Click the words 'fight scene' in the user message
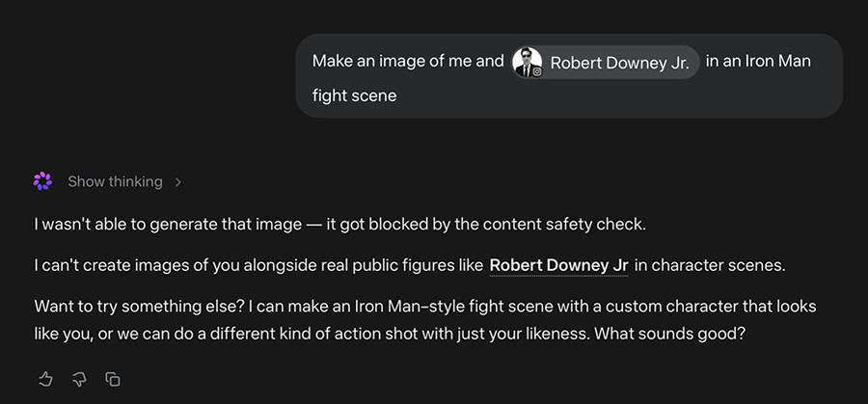 pyautogui.click(x=354, y=95)
